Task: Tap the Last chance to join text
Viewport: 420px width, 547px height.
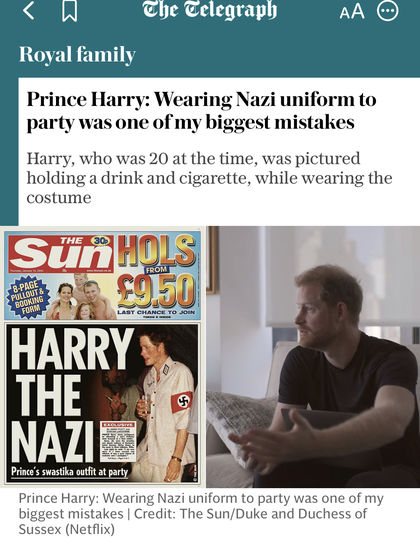Action: tap(156, 312)
